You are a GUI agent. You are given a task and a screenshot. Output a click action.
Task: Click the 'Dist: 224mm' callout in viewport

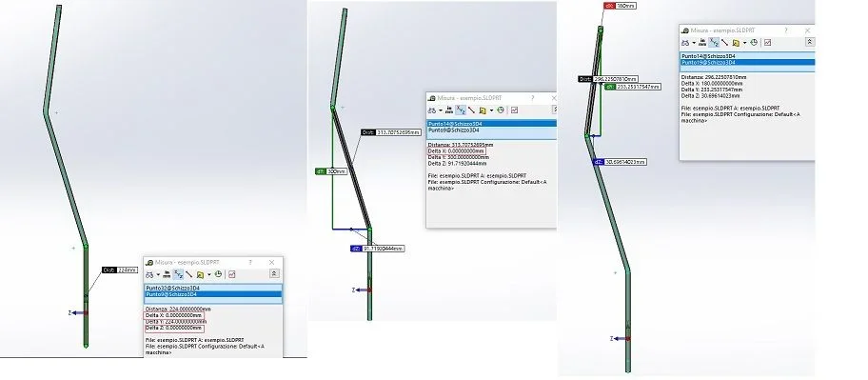(120, 270)
